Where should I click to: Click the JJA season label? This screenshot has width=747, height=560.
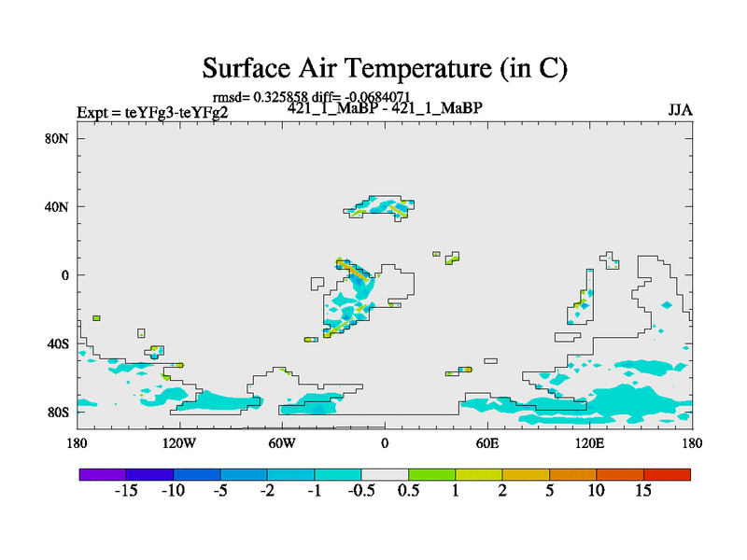tap(680, 110)
